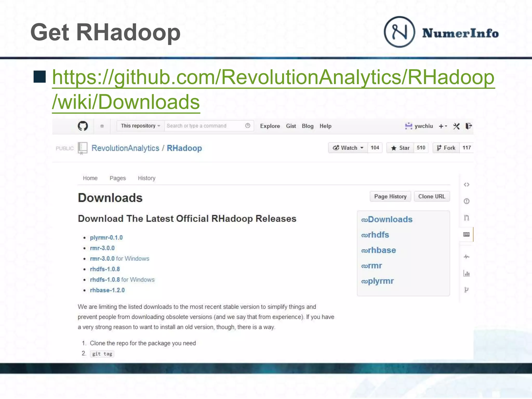Star the RHadoop repository
Viewport: 532px width, 399px height.
pos(400,148)
